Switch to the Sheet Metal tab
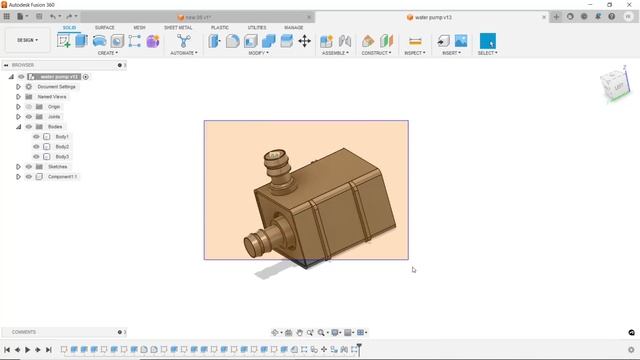Screen dimensions: 640x360 tap(178, 27)
